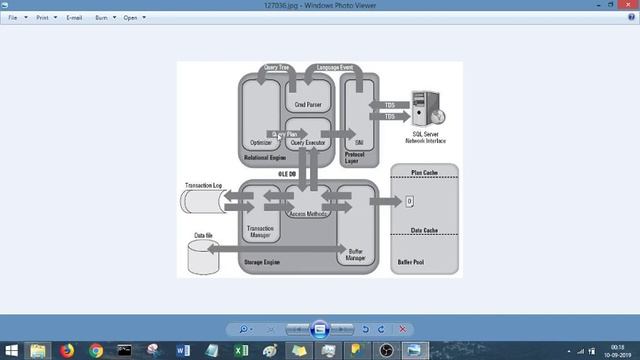Show hidden system tray icons
The width and height of the screenshot is (640, 360).
pos(569,351)
